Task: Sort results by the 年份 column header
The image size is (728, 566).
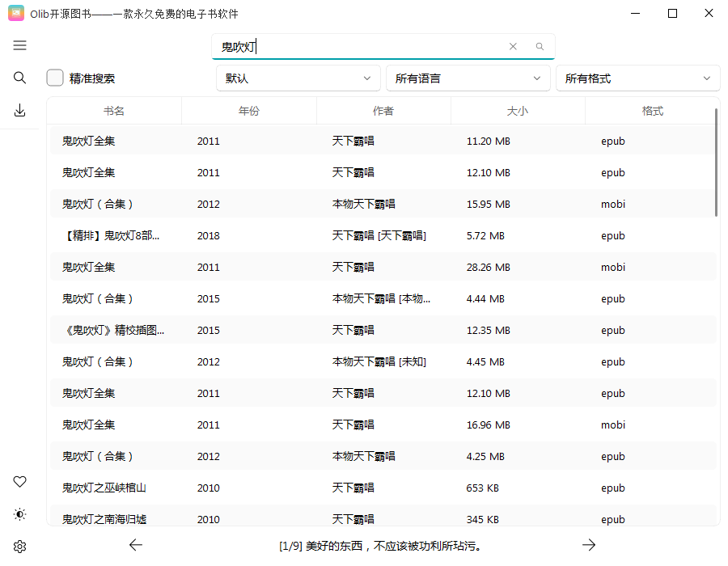Action: tap(248, 110)
